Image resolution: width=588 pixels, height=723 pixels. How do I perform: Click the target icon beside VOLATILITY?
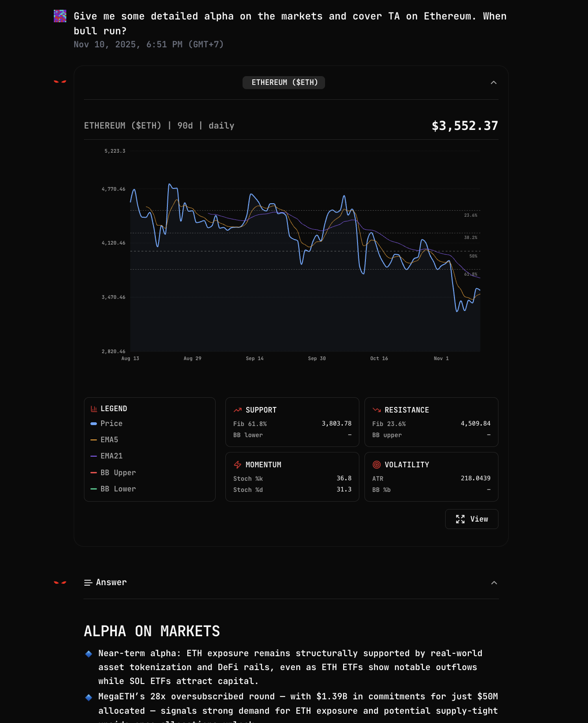coord(377,465)
